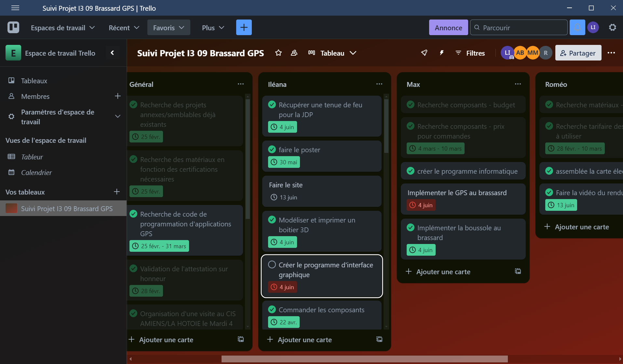Copy cards using the Iléana list copy icon

(379, 339)
